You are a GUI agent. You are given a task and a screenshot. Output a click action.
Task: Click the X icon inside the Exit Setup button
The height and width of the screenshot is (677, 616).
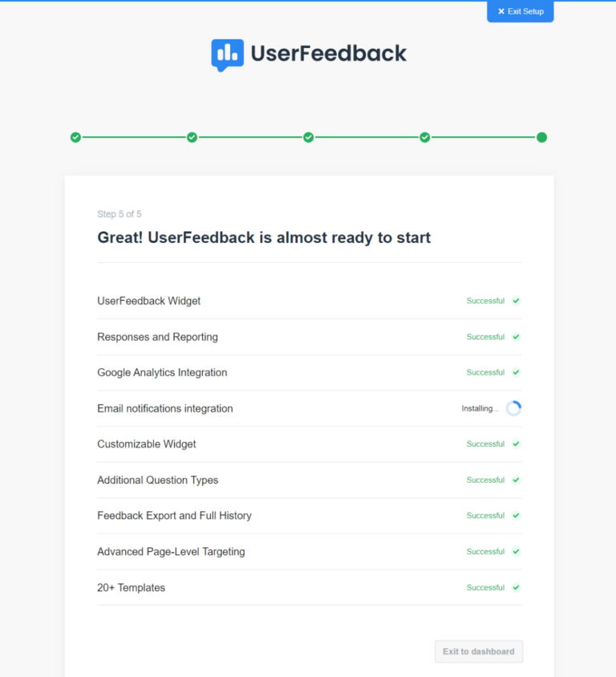point(501,11)
